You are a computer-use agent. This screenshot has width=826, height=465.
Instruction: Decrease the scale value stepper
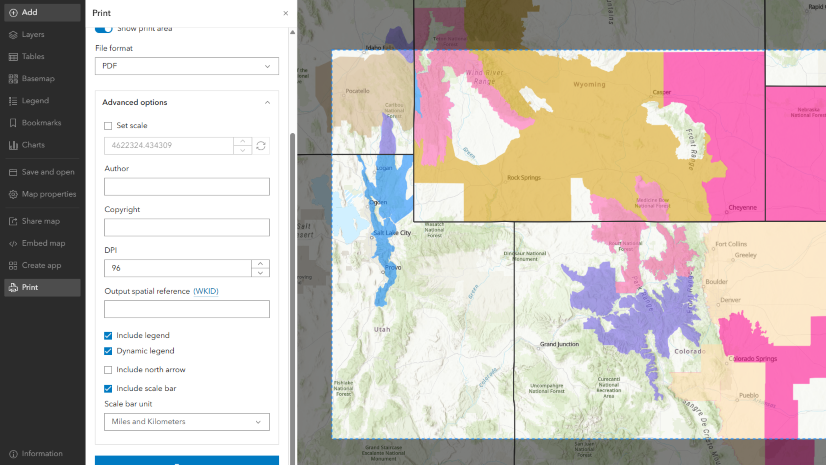pos(242,151)
